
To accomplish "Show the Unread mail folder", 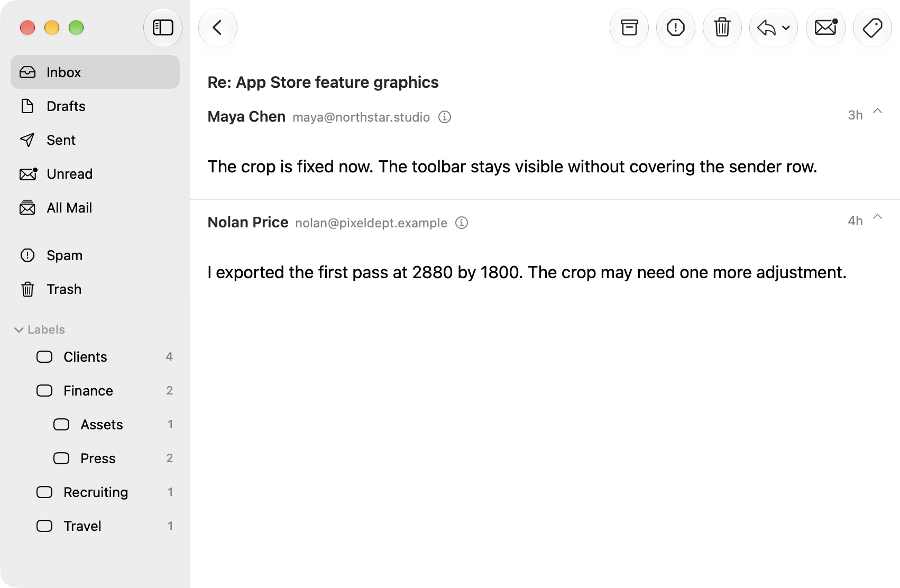I will click(x=95, y=173).
